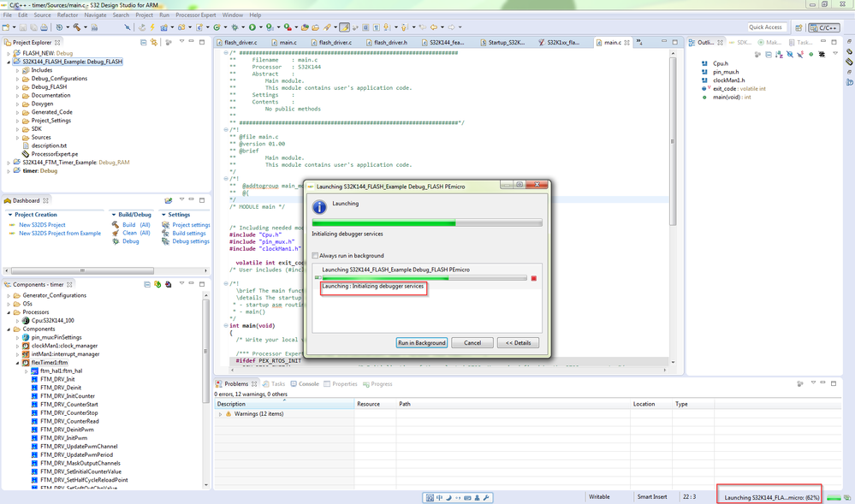Click the main launch progress bar in dialog
This screenshot has height=504, width=855.
427,222
